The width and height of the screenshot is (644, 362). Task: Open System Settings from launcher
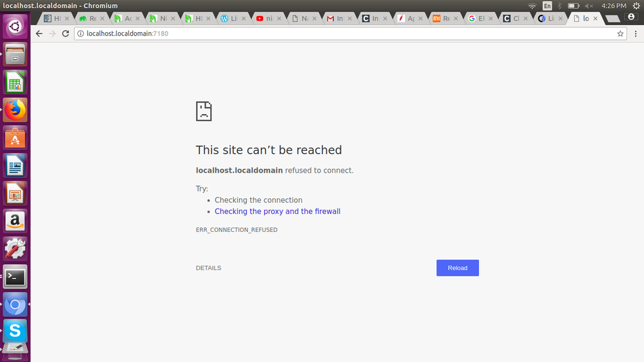pos(15,249)
